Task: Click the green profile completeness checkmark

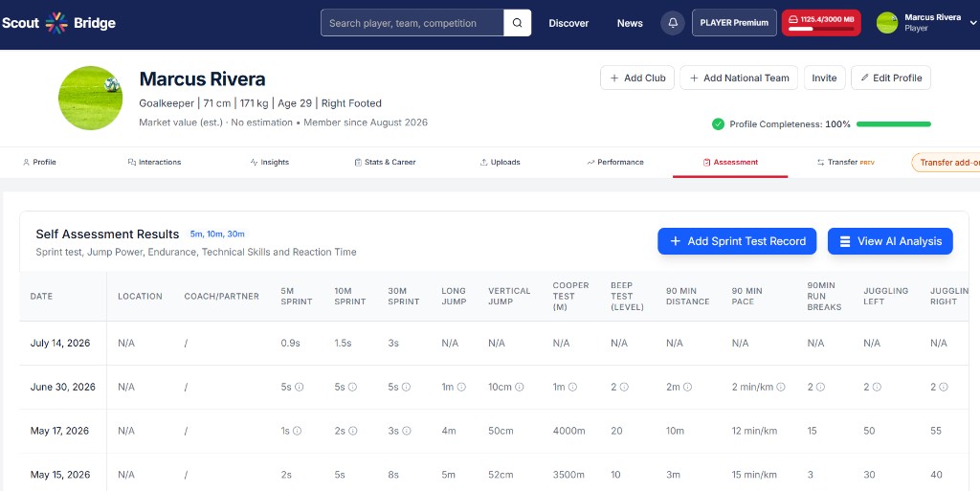Action: [x=718, y=123]
